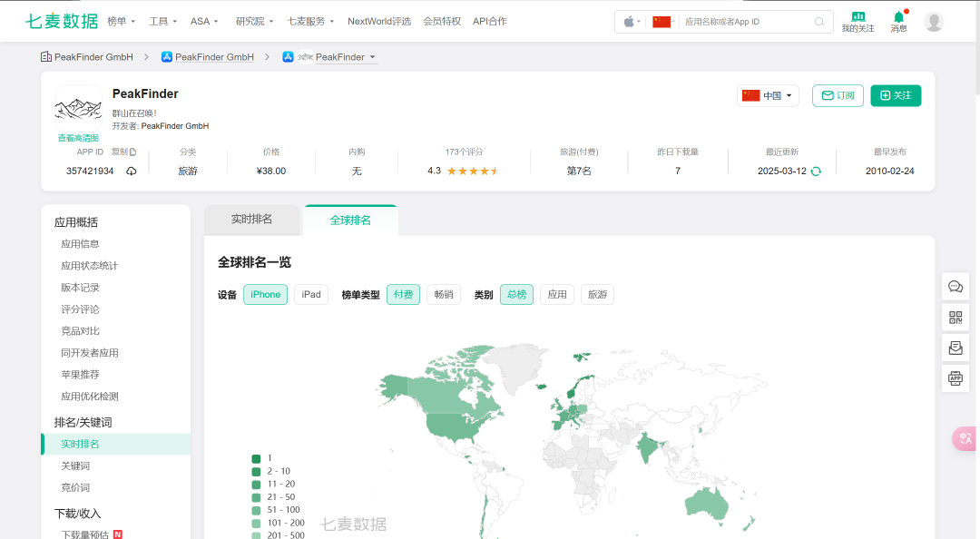Screen dimensions: 980x539
Task: Open PeakFinder breadcrumb dropdown
Action: (373, 57)
